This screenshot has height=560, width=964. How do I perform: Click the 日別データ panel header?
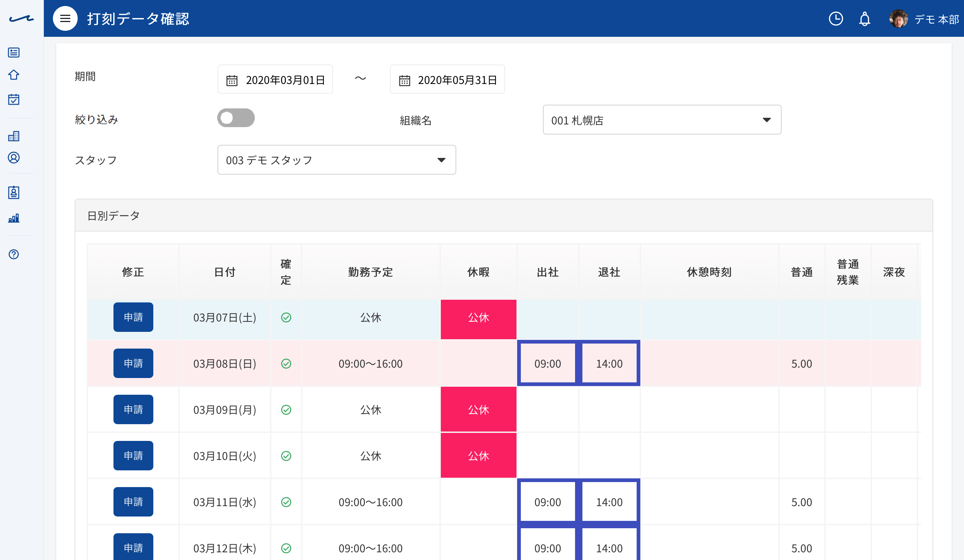tap(503, 215)
